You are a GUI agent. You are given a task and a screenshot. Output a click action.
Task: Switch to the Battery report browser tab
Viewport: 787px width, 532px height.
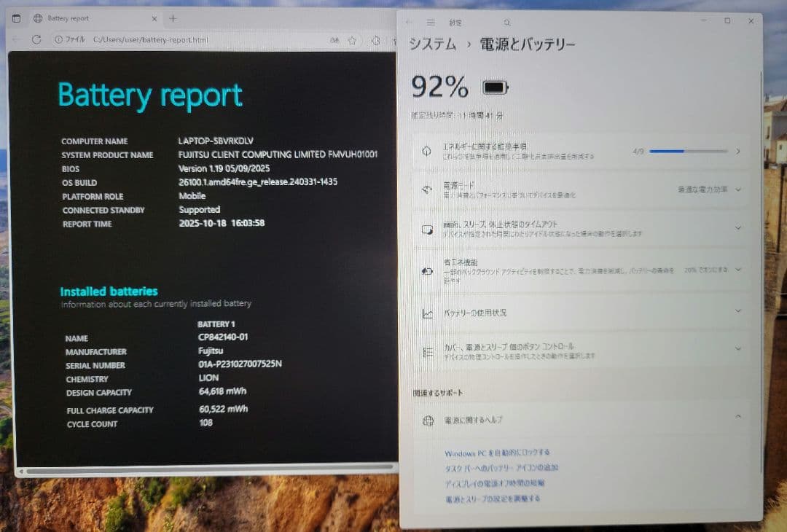[x=84, y=17]
